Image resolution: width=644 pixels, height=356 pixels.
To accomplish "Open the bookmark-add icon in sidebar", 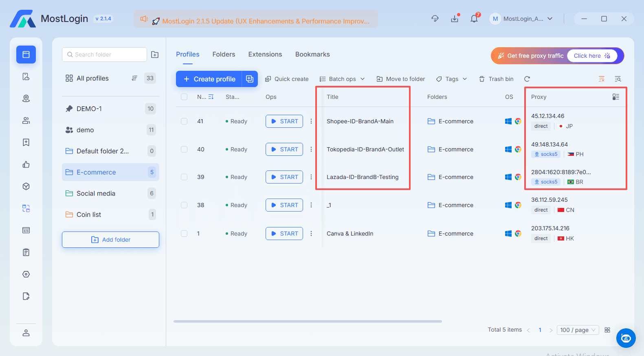I will [x=26, y=142].
